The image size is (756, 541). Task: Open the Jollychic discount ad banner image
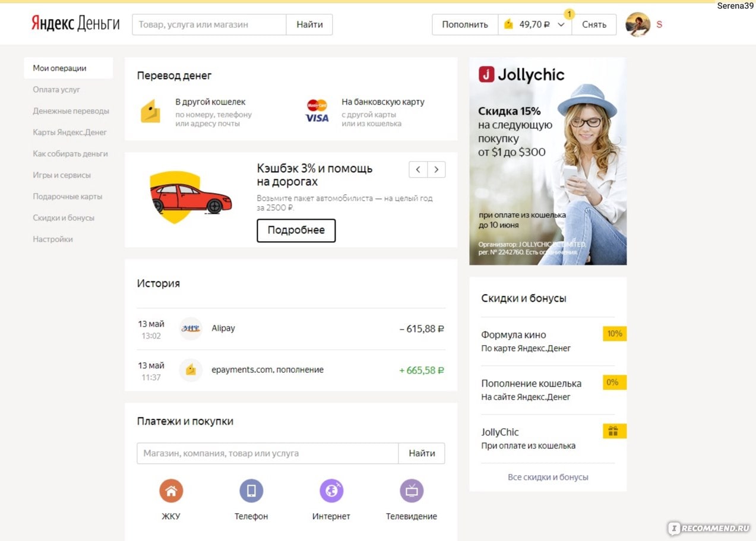548,161
